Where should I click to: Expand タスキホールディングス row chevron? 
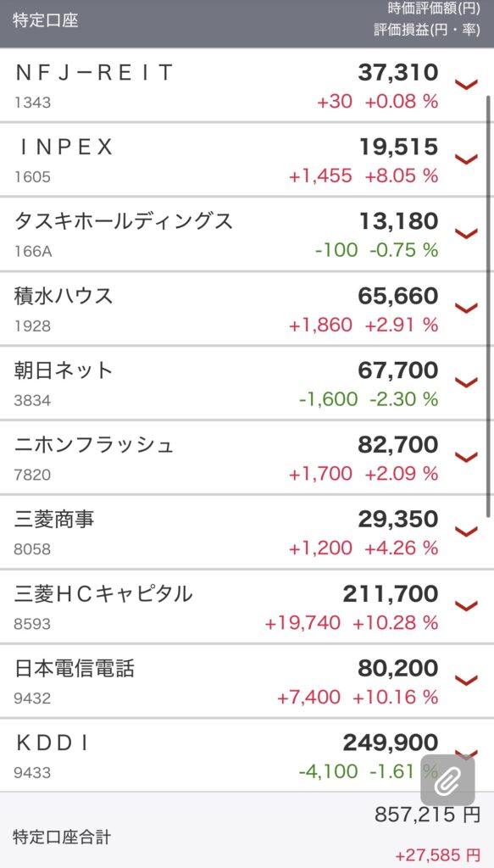point(466,234)
